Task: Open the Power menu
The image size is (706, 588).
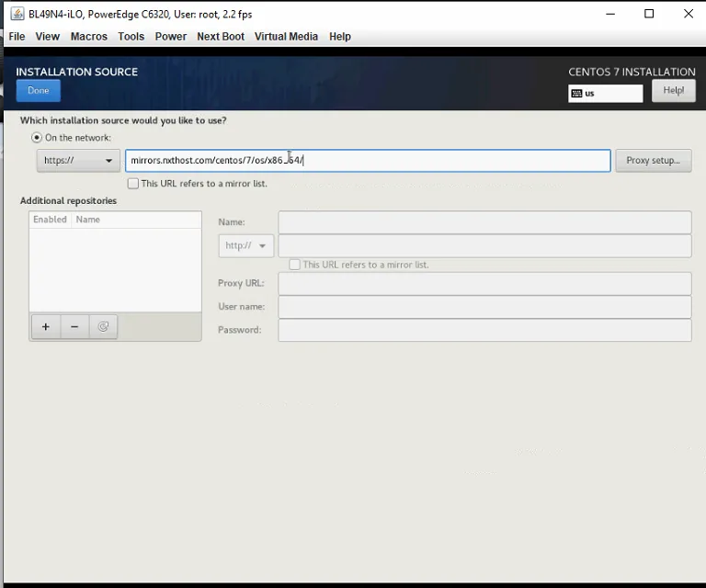Action: (x=171, y=37)
